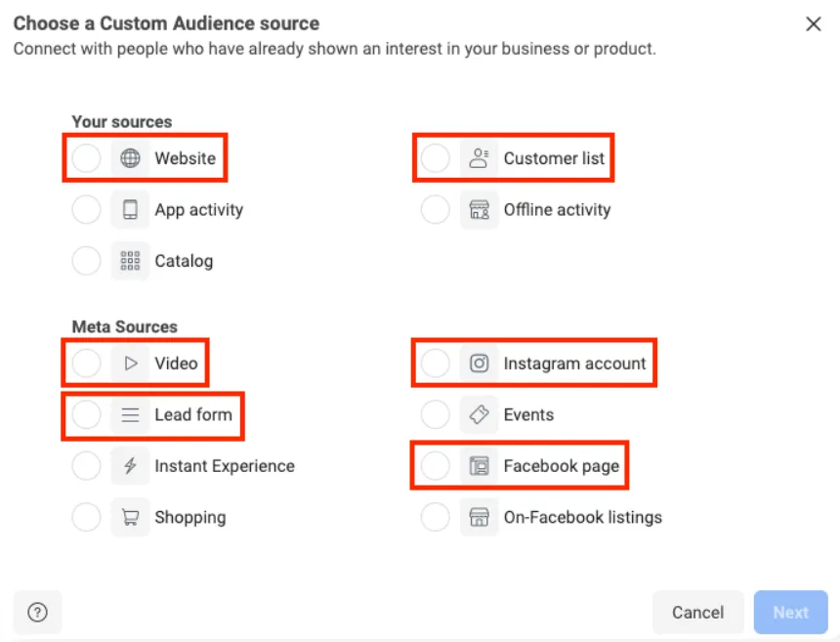Select the Events radio button
Image resolution: width=840 pixels, height=642 pixels.
435,414
